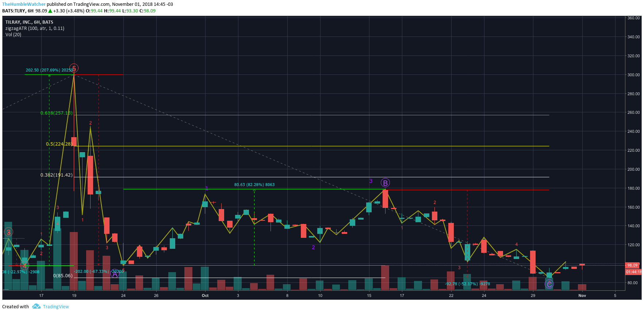Click the -202.00 (-67.33%) measurement label

coord(99,271)
